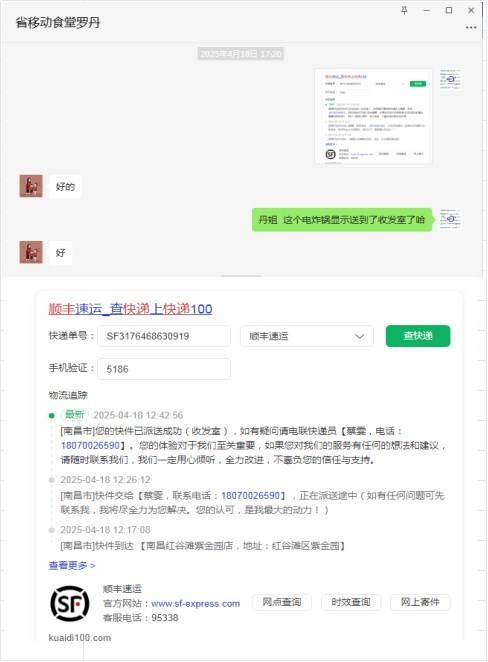The image size is (488, 662).
Task: Open the three-dots more options menu
Action: [471, 27]
